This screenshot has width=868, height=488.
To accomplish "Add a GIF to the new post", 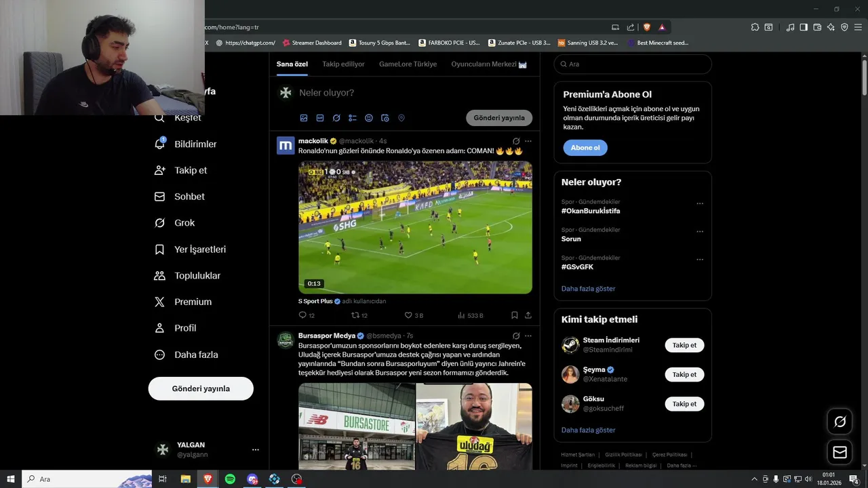I will pos(320,118).
